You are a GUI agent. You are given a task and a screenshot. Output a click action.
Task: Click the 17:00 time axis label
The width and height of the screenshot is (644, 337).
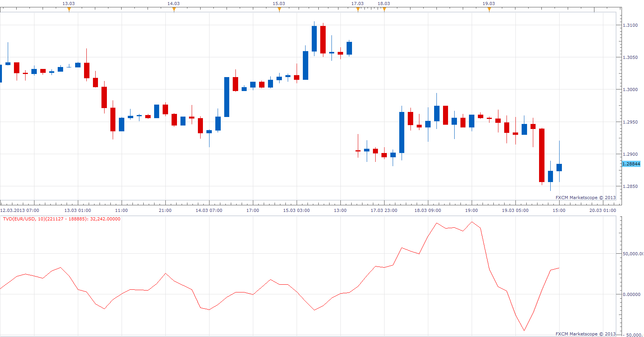click(252, 210)
